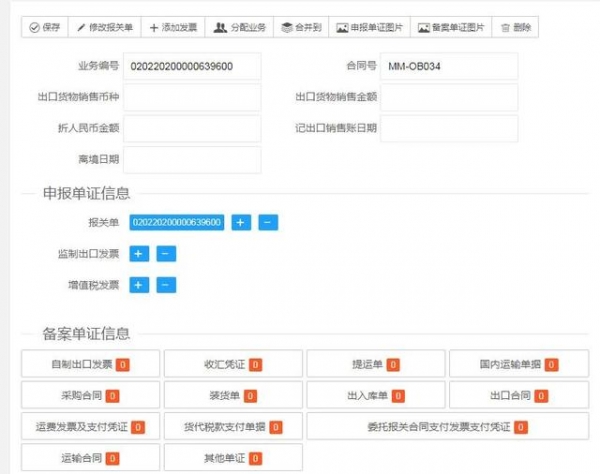
Task: Open the 自制出口发票 record button
Action: 89,365
